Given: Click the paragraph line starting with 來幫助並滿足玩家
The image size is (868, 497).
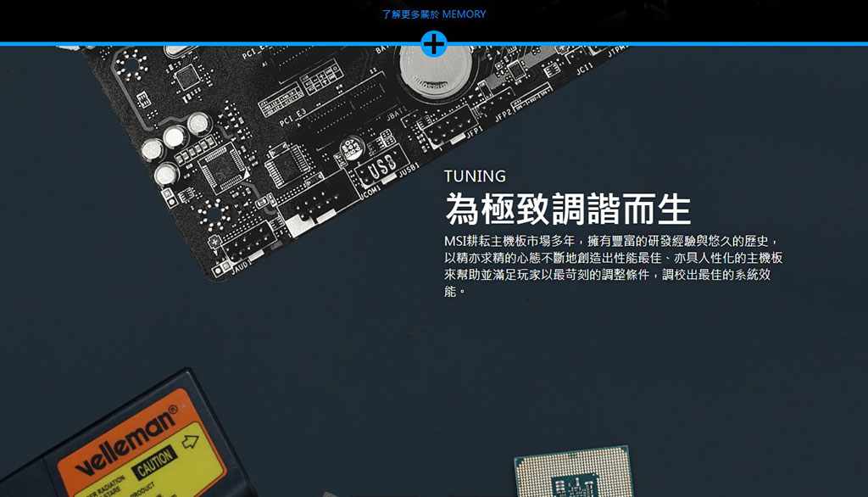Looking at the screenshot, I should coord(607,274).
